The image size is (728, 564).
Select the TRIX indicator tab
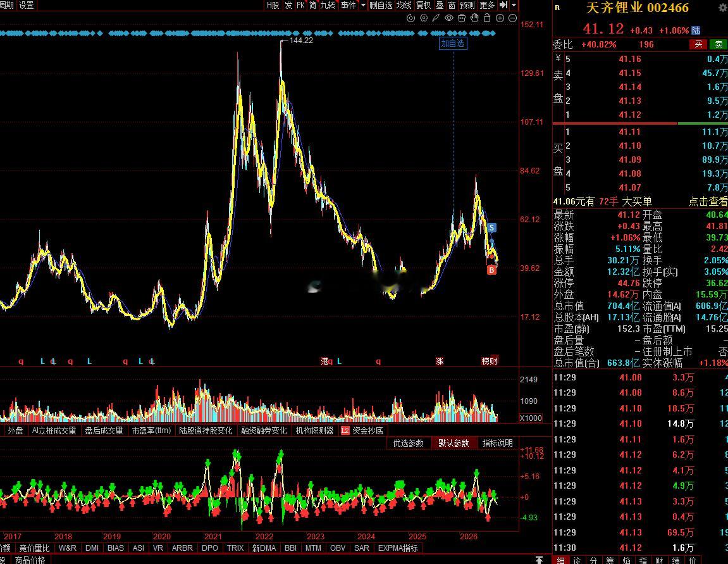click(235, 548)
